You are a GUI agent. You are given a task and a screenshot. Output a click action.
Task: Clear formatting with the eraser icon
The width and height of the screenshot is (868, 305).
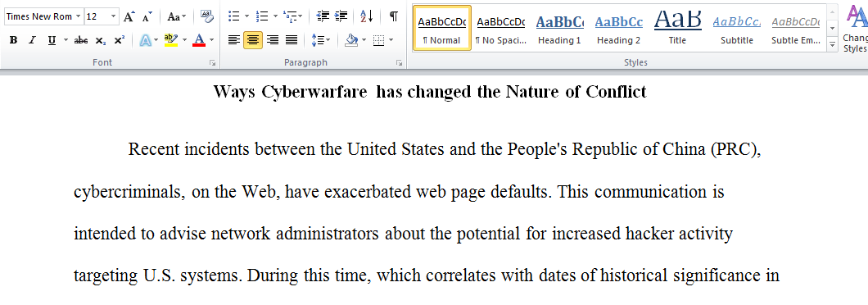point(207,16)
